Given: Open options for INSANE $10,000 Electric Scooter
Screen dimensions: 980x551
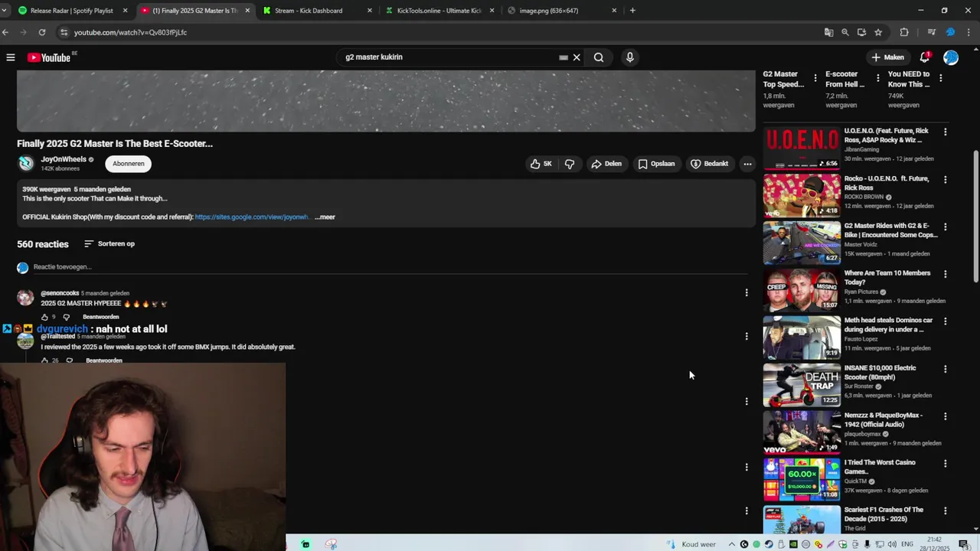Looking at the screenshot, I should coord(945,369).
